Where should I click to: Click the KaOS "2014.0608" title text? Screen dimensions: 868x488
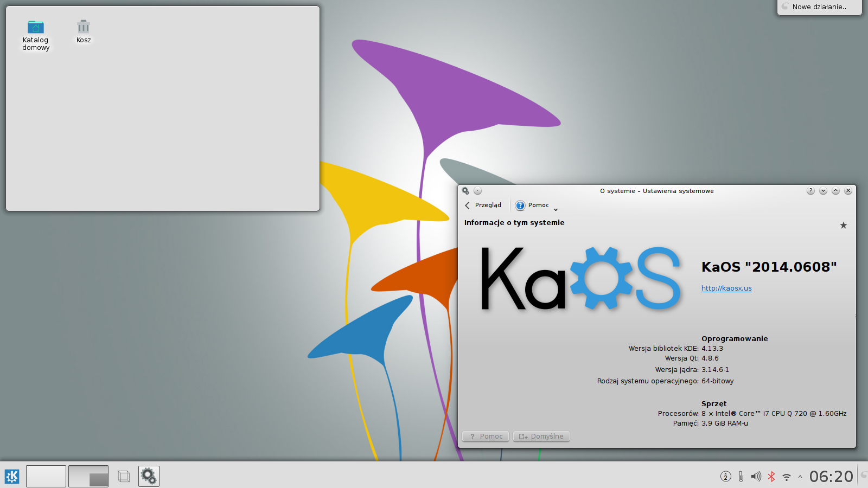[769, 267]
